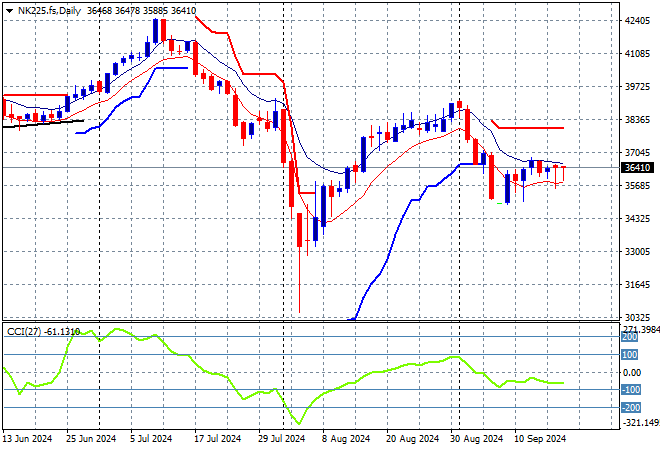Click the 31645 price axis label
This screenshot has width=660, height=450.
coord(637,285)
